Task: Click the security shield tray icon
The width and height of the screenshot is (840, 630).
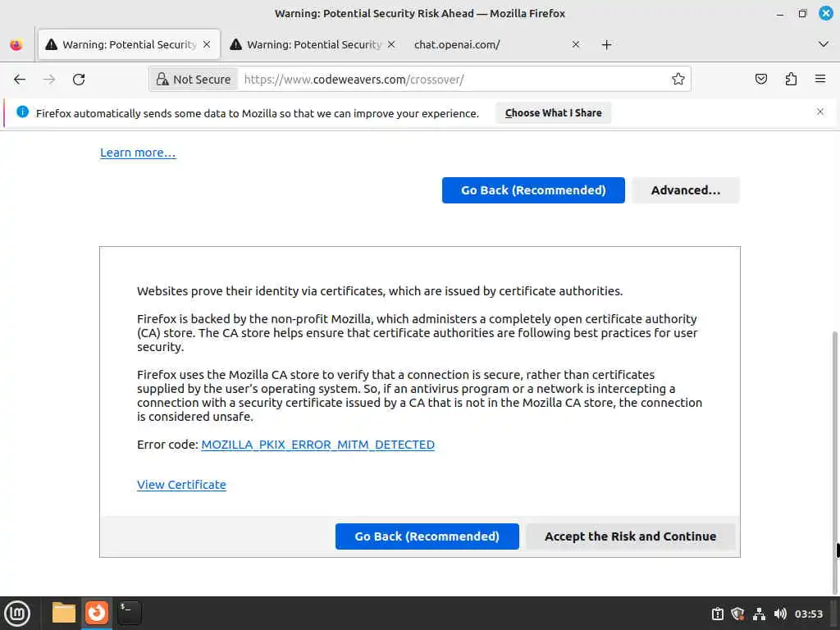Action: [x=738, y=614]
